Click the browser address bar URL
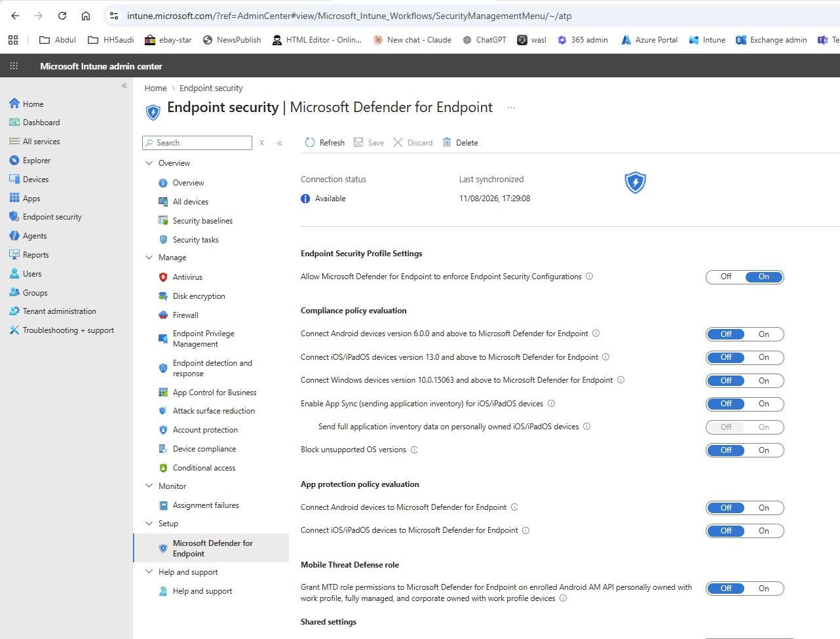 pos(349,16)
